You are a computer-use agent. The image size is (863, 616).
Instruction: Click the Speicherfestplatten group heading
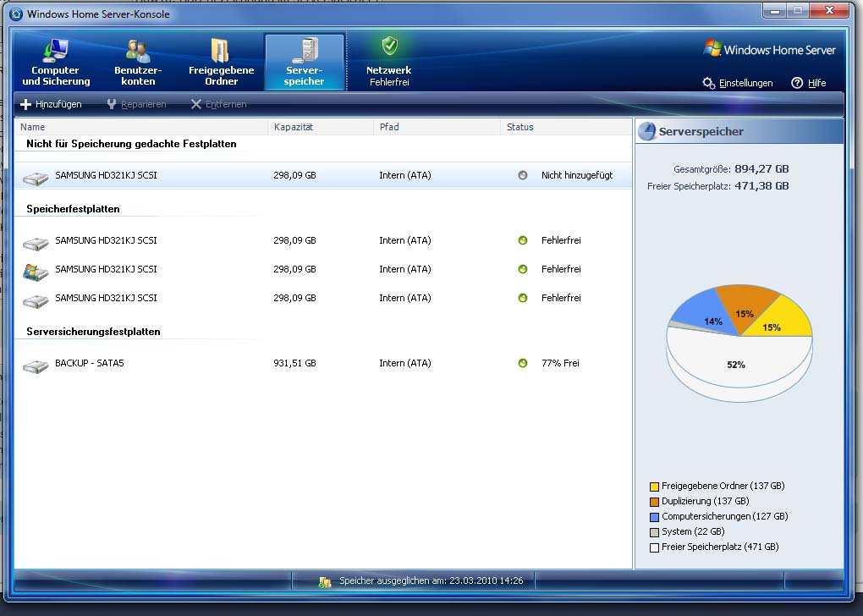click(74, 209)
